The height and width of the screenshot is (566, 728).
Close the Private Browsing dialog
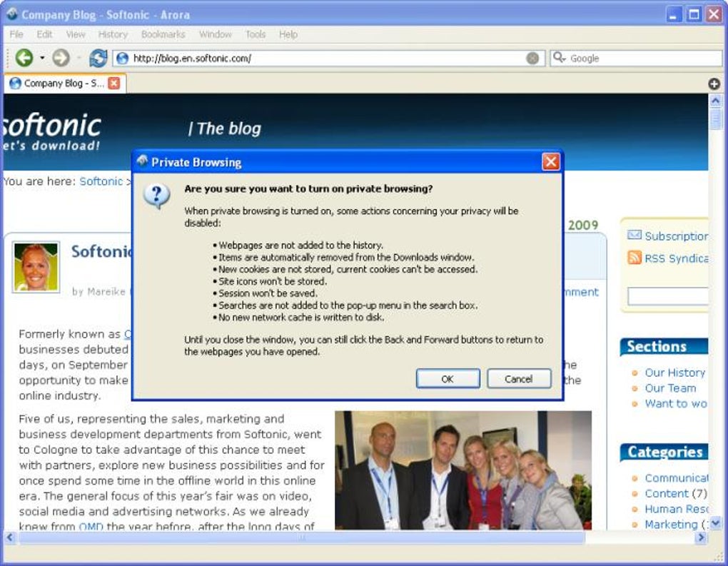click(551, 162)
